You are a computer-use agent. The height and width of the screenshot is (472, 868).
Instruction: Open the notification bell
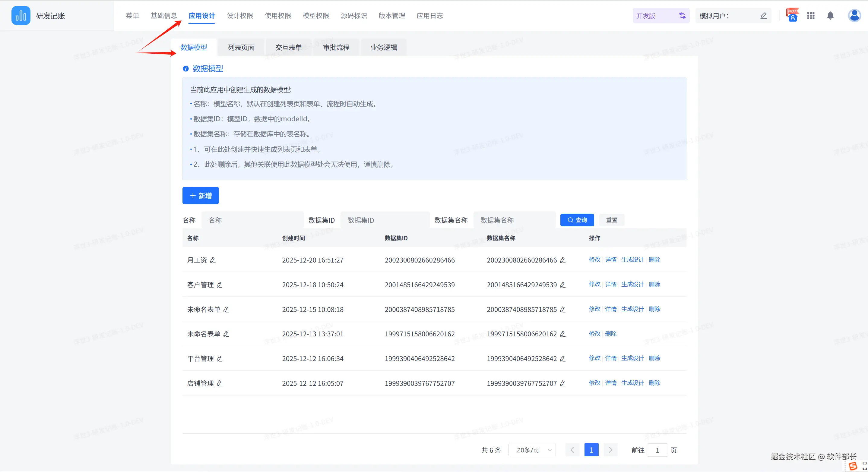pos(830,16)
